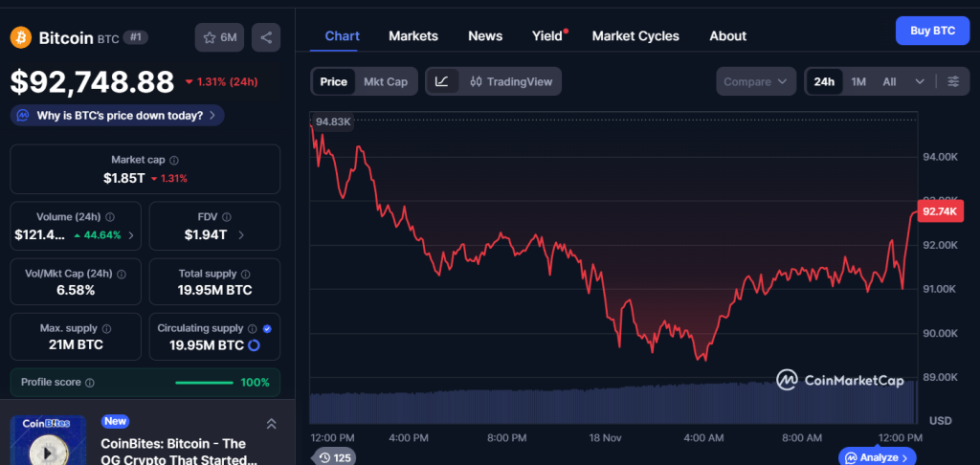Select Mkt Cap chart toggle
This screenshot has height=465, width=980.
386,81
